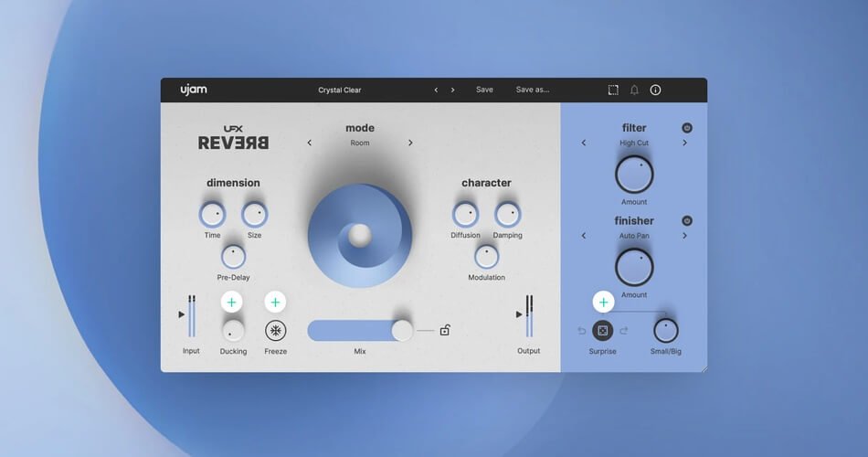This screenshot has width=868, height=457.
Task: Click the Surprise dice button
Action: pos(602,331)
